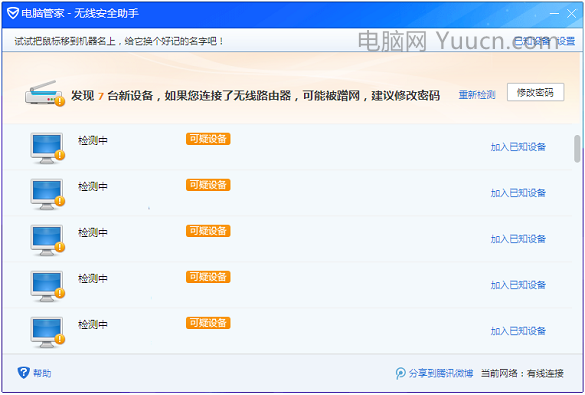Add fourth device via 加入已知设备

[518, 285]
